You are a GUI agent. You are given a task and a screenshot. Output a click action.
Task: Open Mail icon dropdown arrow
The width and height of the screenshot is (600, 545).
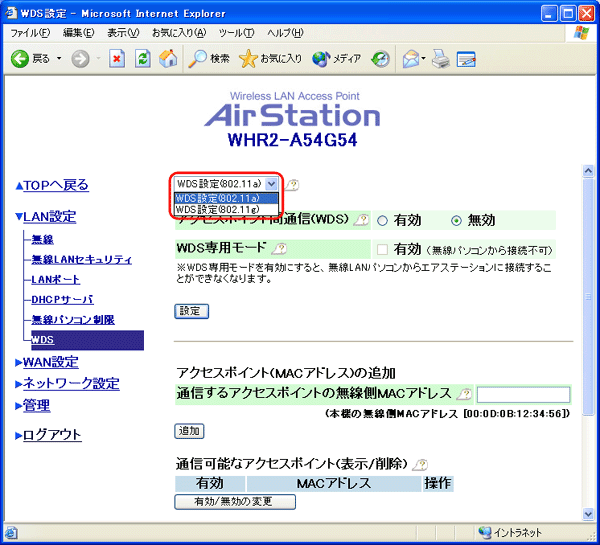click(x=423, y=59)
